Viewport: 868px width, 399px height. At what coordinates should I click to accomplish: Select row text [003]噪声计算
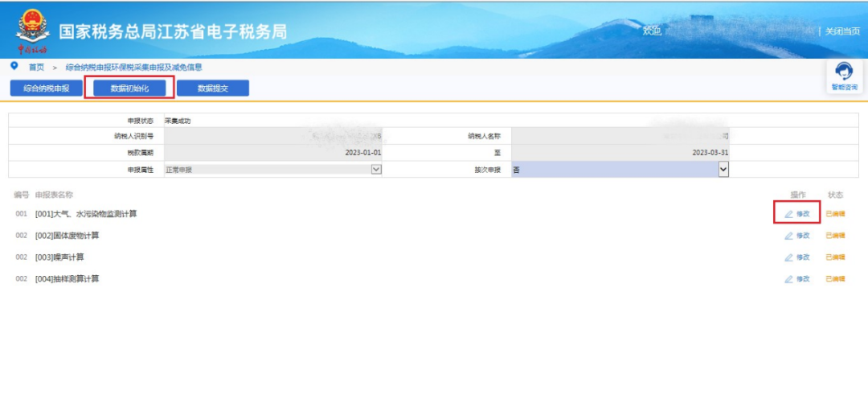tap(59, 257)
